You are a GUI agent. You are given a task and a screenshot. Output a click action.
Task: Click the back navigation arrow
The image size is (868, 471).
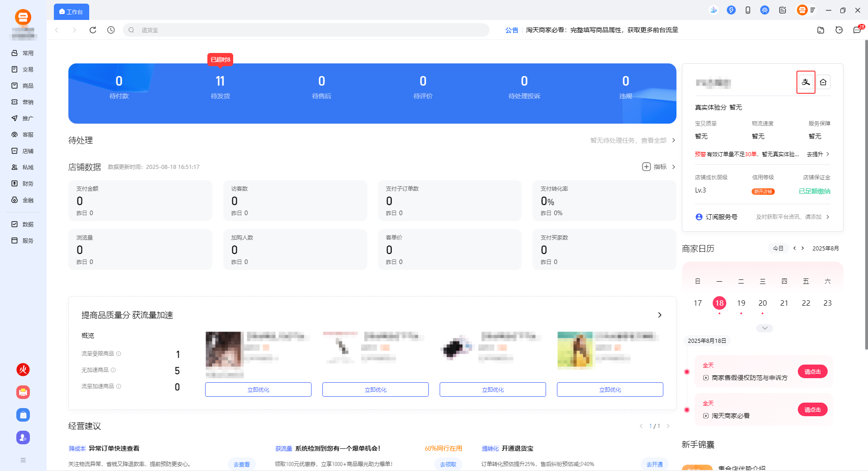(57, 30)
